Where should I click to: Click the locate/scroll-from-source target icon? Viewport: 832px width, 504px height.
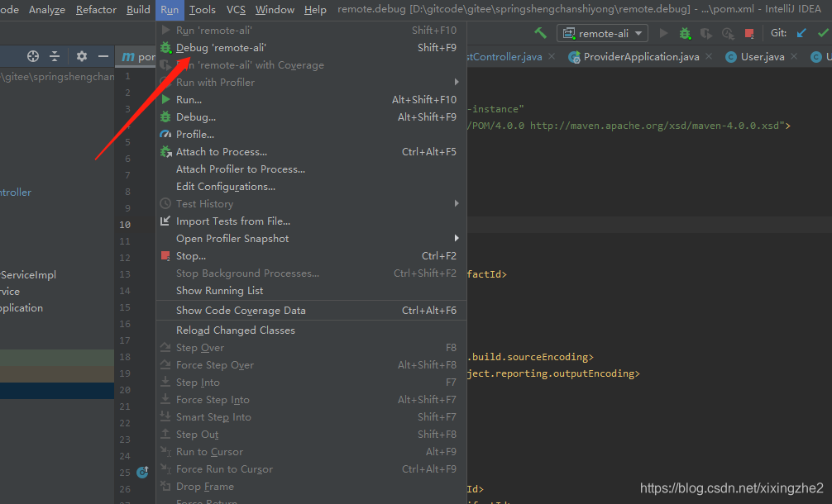click(x=33, y=56)
